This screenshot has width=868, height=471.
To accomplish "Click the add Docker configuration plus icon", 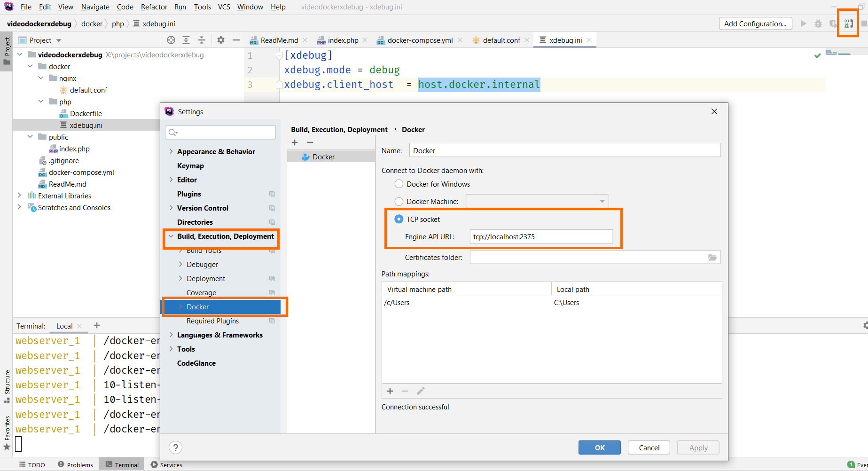I will coord(295,142).
